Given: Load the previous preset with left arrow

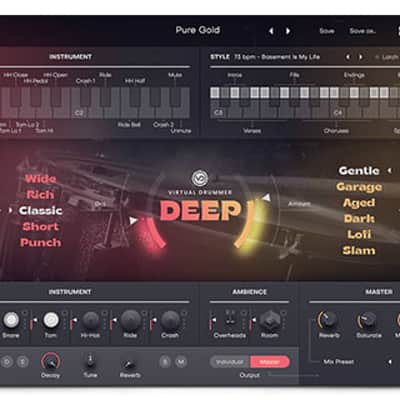Looking at the screenshot, I should pyautogui.click(x=271, y=31).
